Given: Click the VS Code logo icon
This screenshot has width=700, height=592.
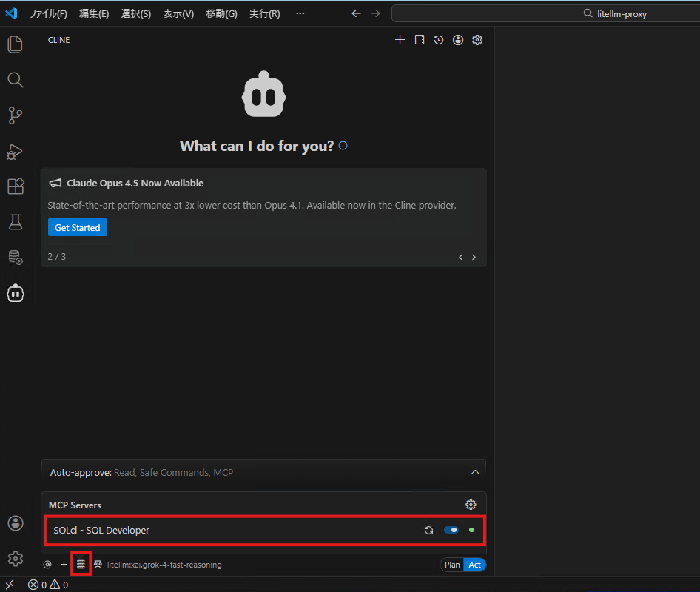Looking at the screenshot, I should point(12,13).
